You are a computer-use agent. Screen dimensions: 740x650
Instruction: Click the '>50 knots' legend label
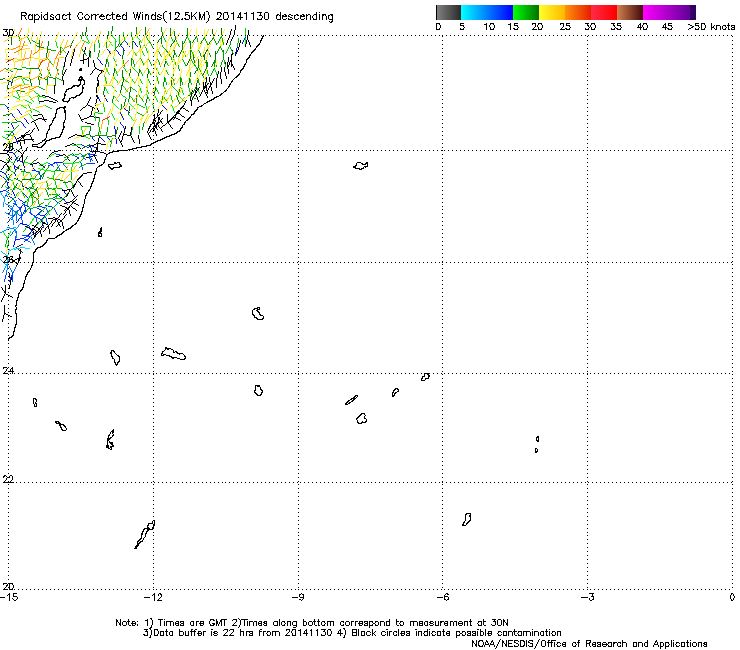pos(711,27)
